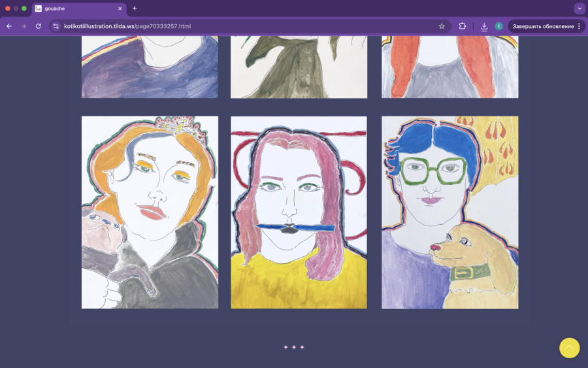Open a new tab with plus button
The width and height of the screenshot is (588, 368).
[x=135, y=8]
